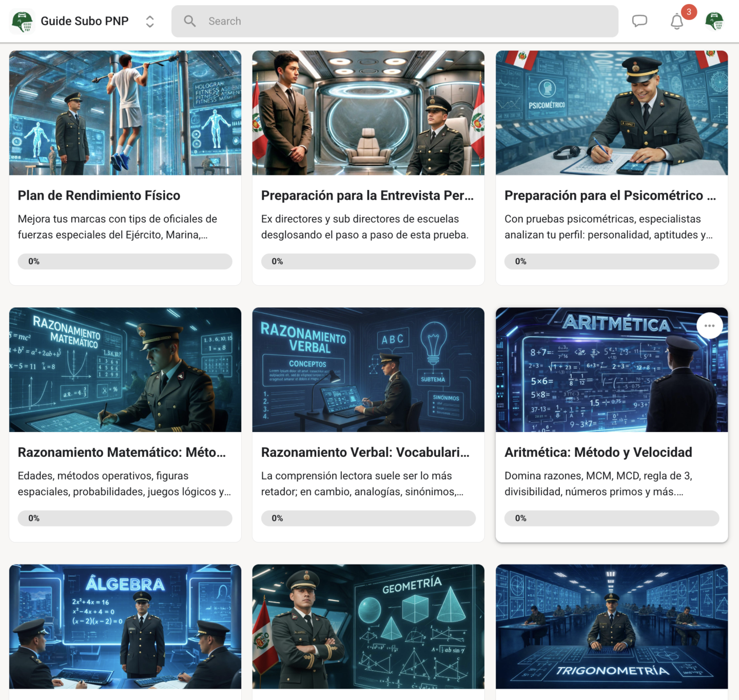Click the title Plan de Rendimiento Físico
Image resolution: width=739 pixels, height=700 pixels.
(99, 196)
